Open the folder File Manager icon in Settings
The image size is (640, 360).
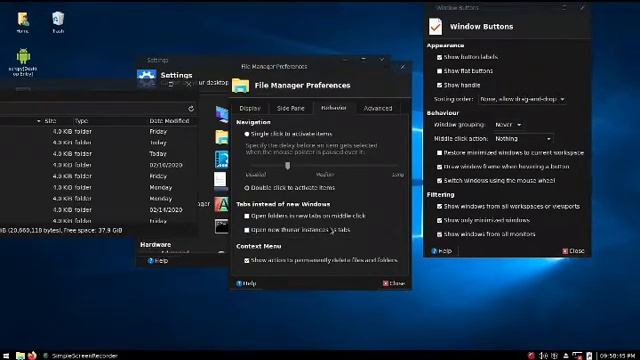click(x=222, y=137)
